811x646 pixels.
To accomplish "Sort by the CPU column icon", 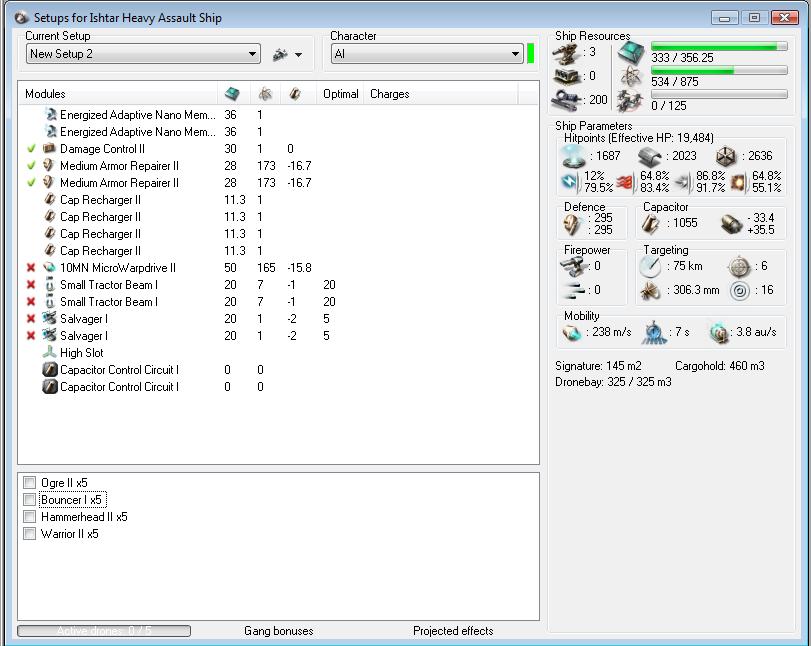I will coord(232,94).
